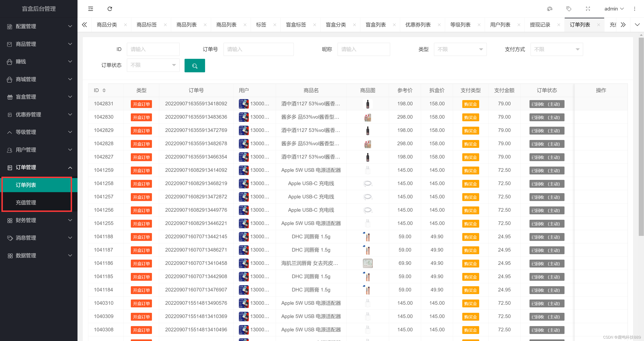The height and width of the screenshot is (341, 644).
Task: Click the product thumbnail of order 1041186
Action: pyautogui.click(x=367, y=263)
